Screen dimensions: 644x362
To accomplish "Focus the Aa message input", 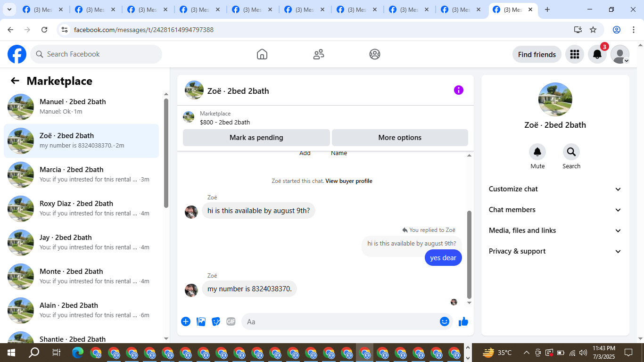I will (339, 321).
